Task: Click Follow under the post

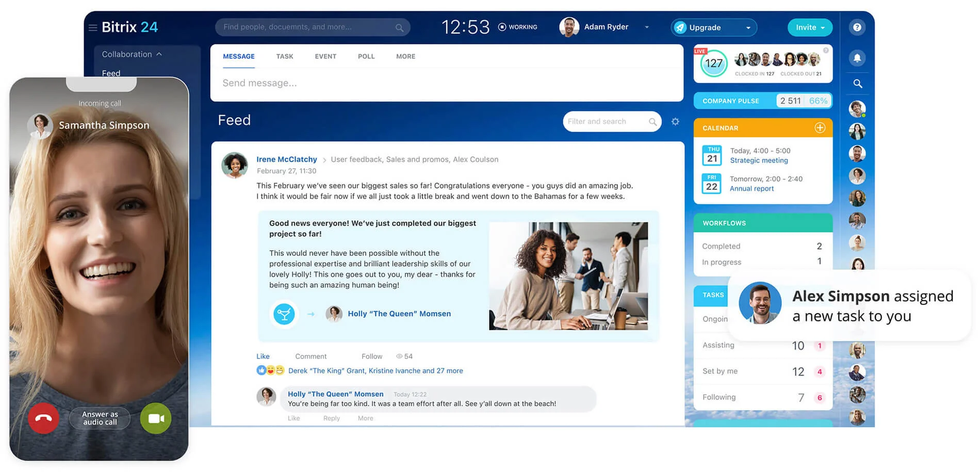Action: [x=372, y=356]
